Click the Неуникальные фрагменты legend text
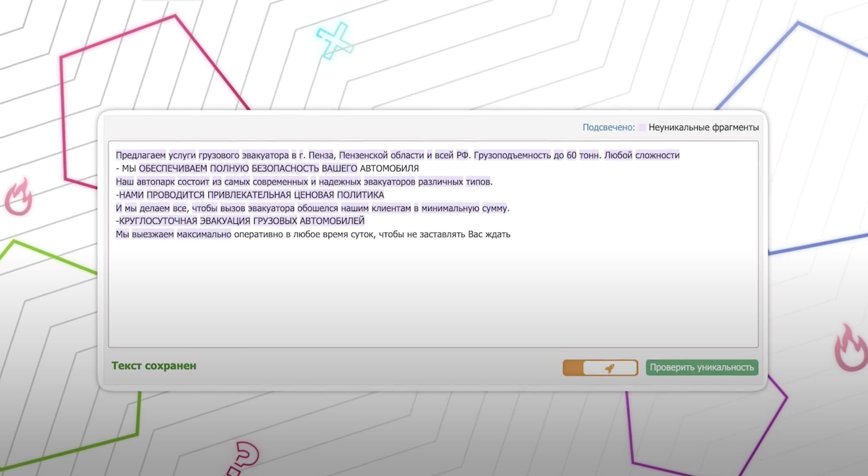 pos(704,127)
